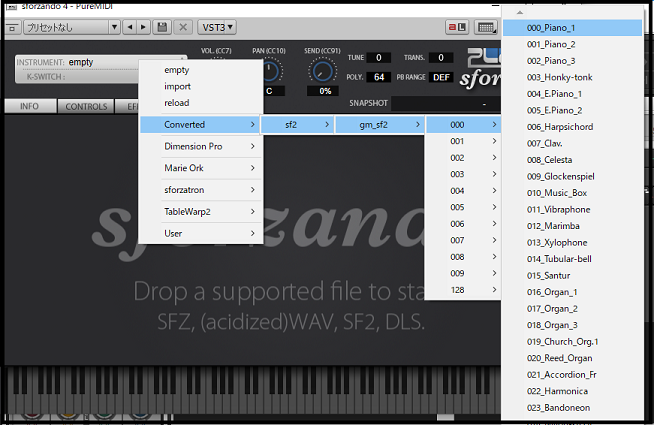Click the TUNE value field
Viewport: 654px width, 425px height.
[378, 58]
